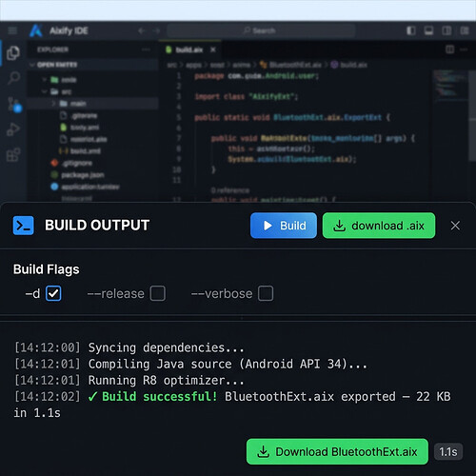Click the 1.1s build time badge

[448, 451]
